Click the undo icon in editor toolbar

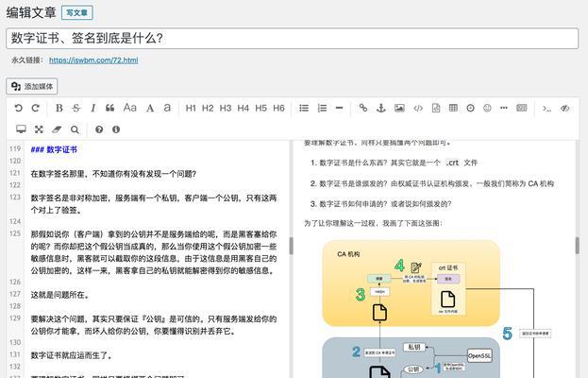click(x=18, y=108)
